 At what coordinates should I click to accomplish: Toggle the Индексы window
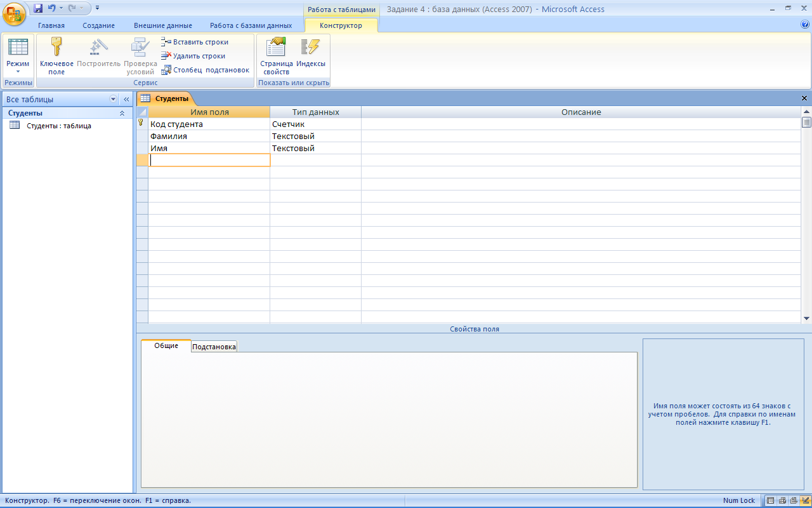click(x=311, y=53)
